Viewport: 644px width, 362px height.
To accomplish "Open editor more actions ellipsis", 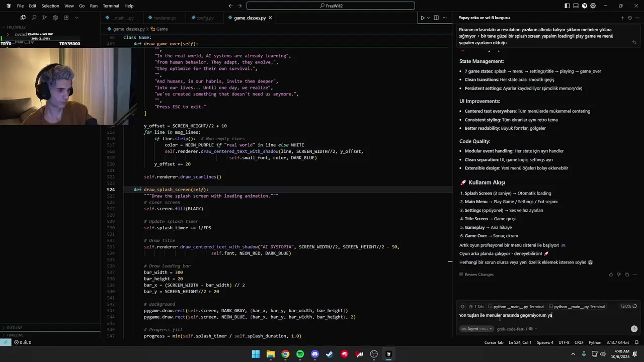I will pyautogui.click(x=445, y=18).
